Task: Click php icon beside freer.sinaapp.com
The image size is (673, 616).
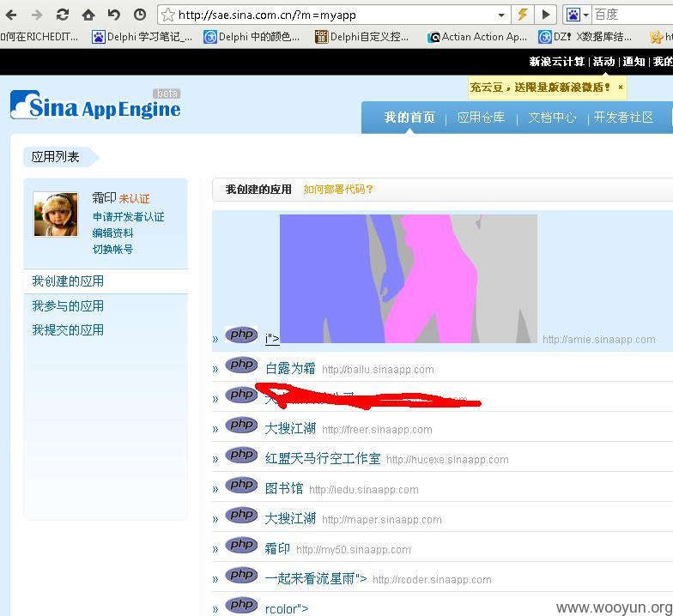Action: coord(241,424)
